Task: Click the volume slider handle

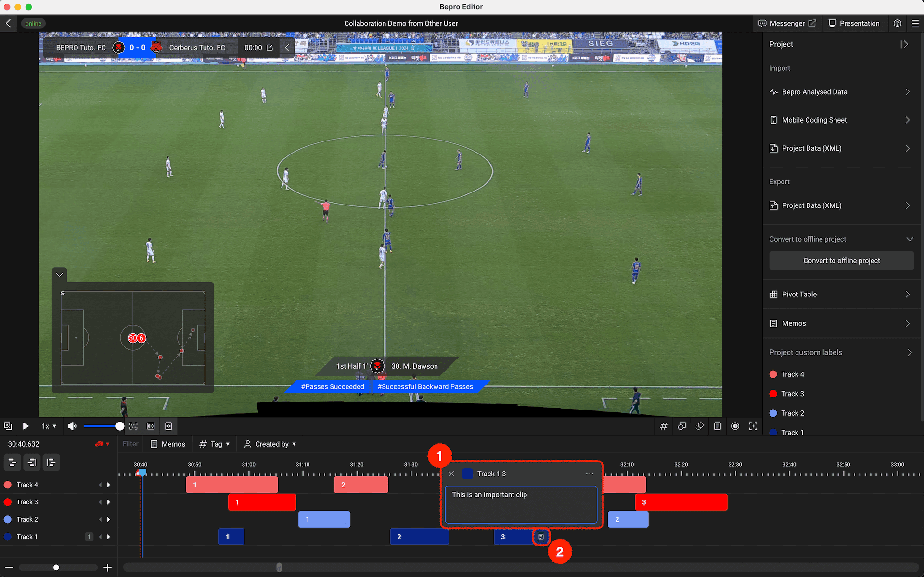Action: [x=120, y=426]
